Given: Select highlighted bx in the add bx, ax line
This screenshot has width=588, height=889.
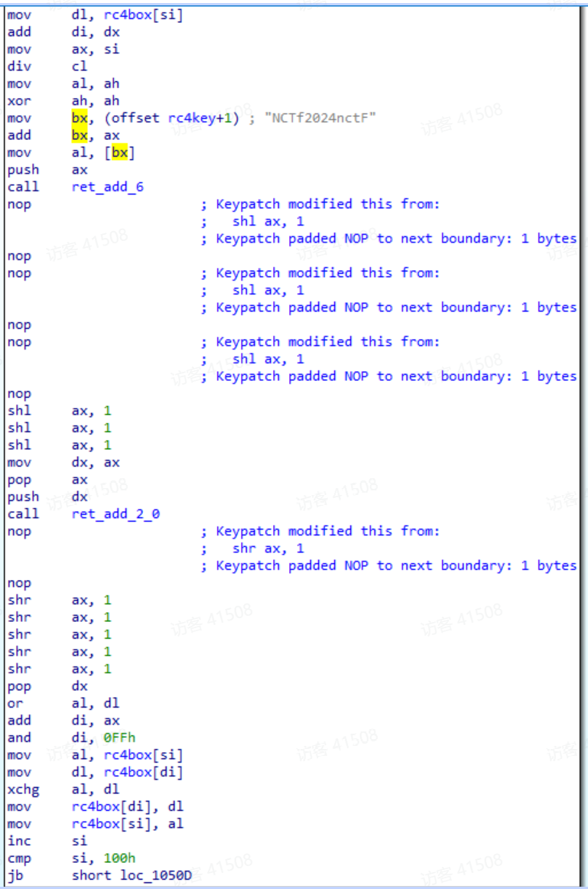Looking at the screenshot, I should [x=80, y=135].
